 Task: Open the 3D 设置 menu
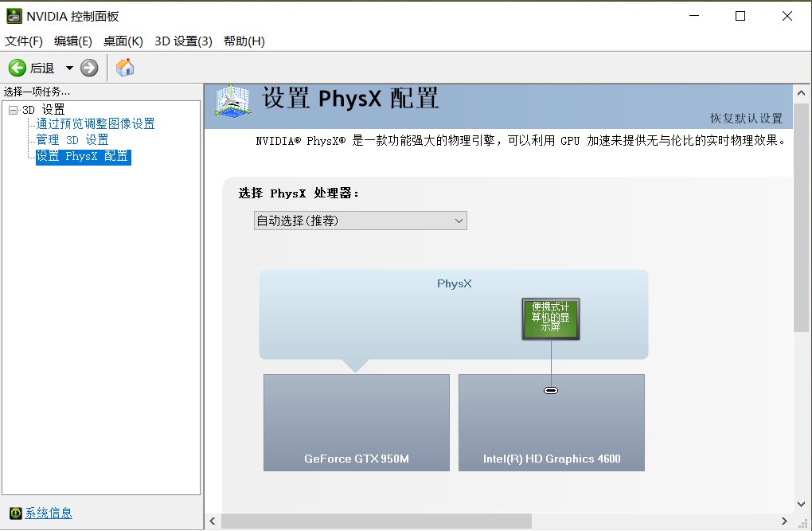(x=183, y=41)
